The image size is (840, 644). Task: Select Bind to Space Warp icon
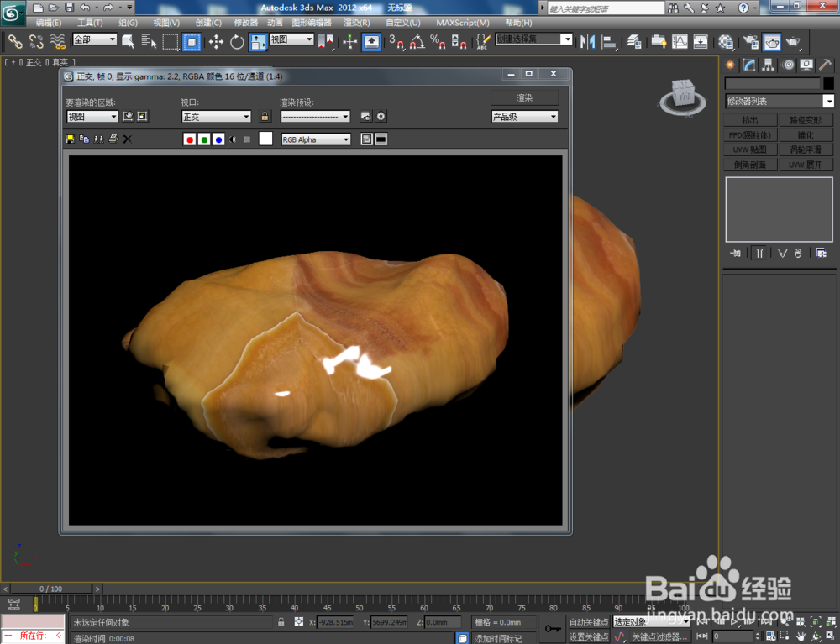point(57,42)
